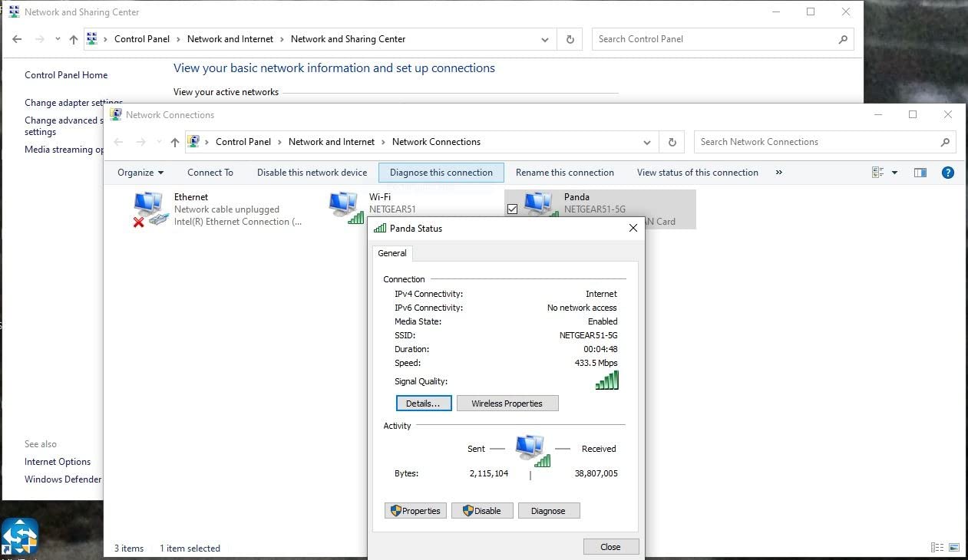Show more toolbar commands chevron

[x=778, y=173]
